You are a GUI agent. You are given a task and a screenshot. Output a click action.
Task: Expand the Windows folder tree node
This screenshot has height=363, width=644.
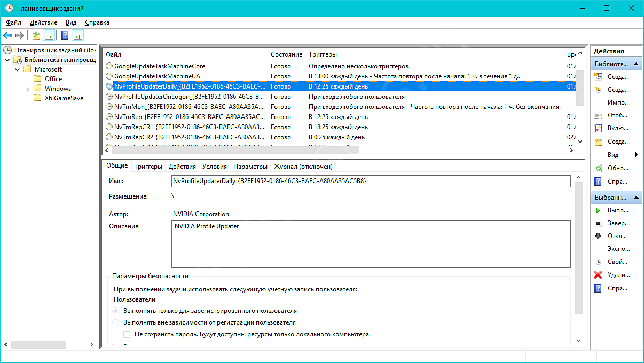27,89
